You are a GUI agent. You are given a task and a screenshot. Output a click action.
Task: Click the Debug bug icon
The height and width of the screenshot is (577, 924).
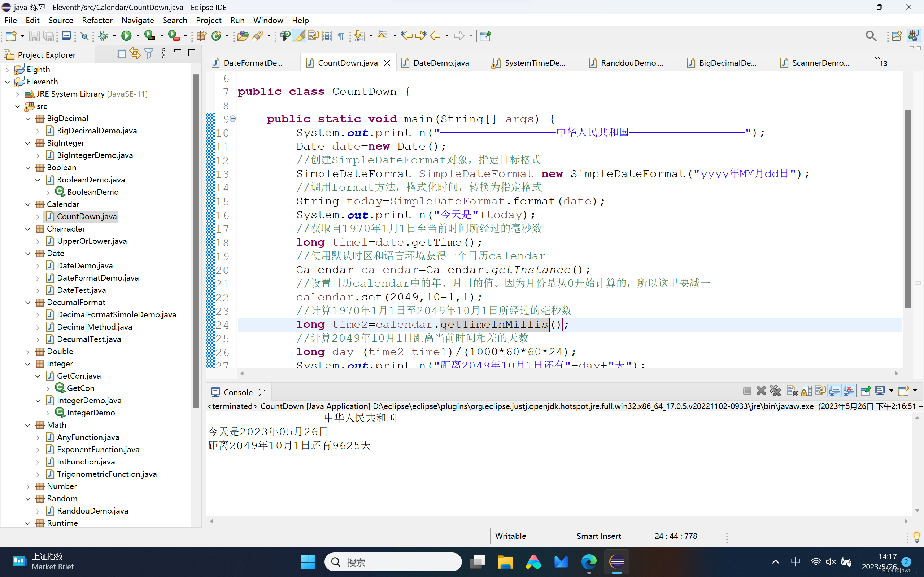(x=103, y=36)
